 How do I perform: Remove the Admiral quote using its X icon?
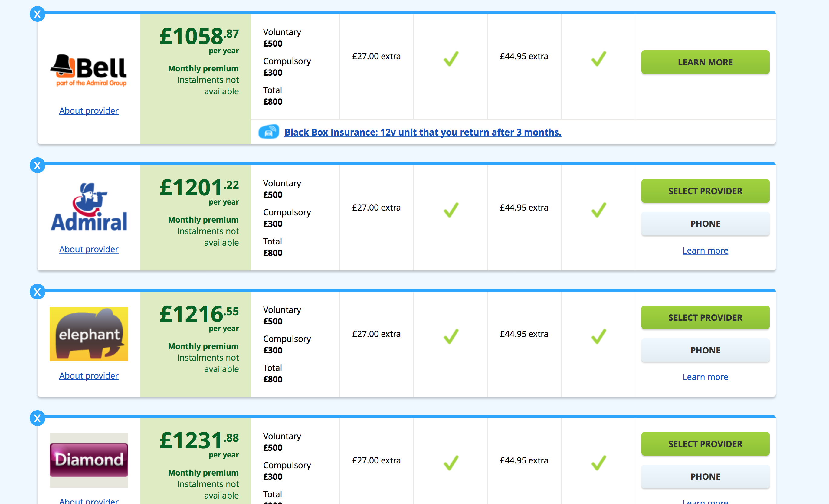(x=37, y=165)
